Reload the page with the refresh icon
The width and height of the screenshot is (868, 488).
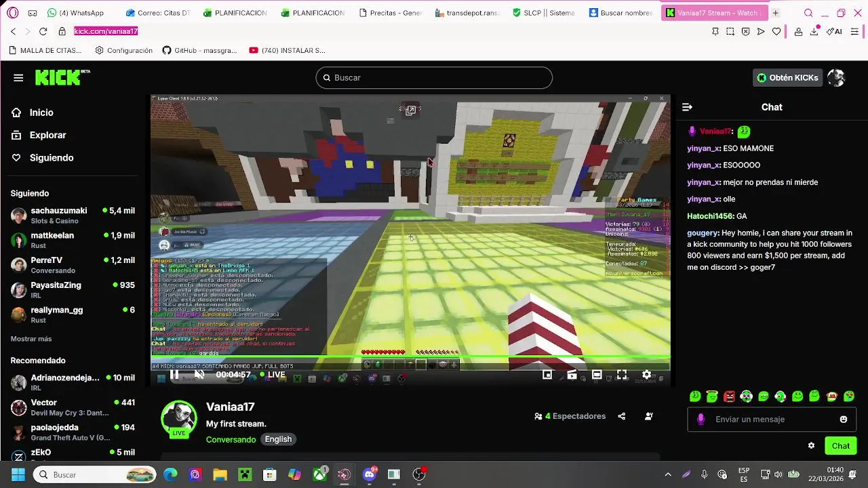[43, 31]
